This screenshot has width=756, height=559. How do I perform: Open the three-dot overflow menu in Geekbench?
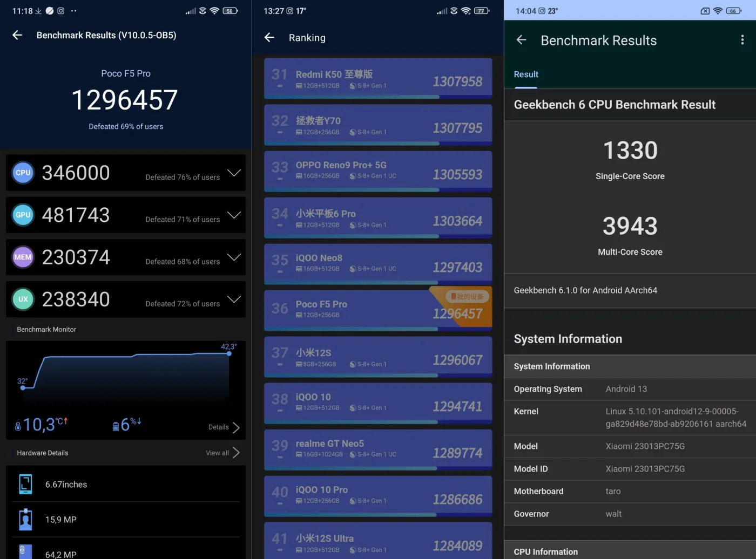coord(742,40)
